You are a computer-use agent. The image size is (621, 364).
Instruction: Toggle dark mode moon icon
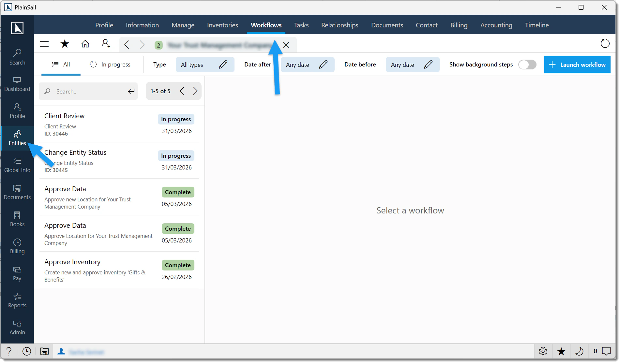coord(580,351)
